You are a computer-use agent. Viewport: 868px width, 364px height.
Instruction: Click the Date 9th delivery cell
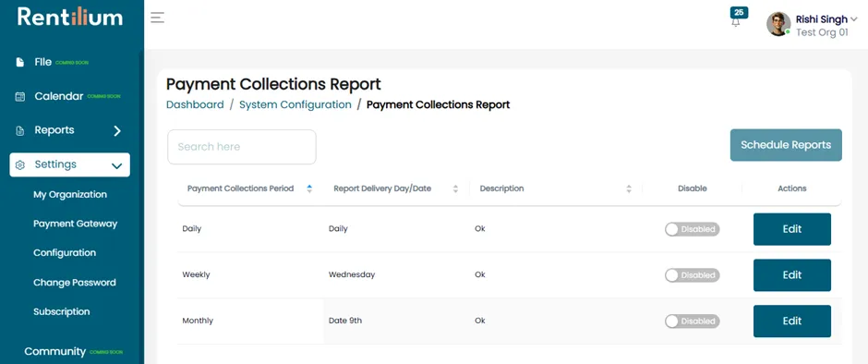pos(344,321)
